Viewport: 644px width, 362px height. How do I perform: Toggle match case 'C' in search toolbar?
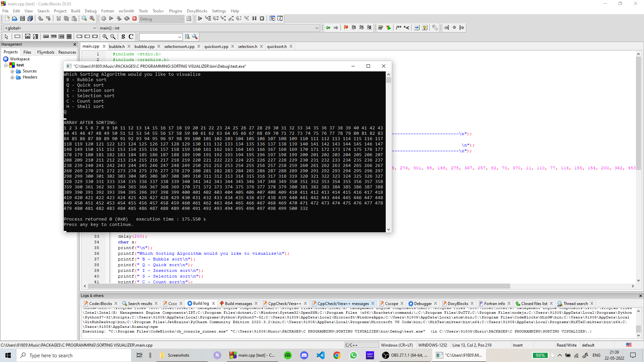coord(131,37)
